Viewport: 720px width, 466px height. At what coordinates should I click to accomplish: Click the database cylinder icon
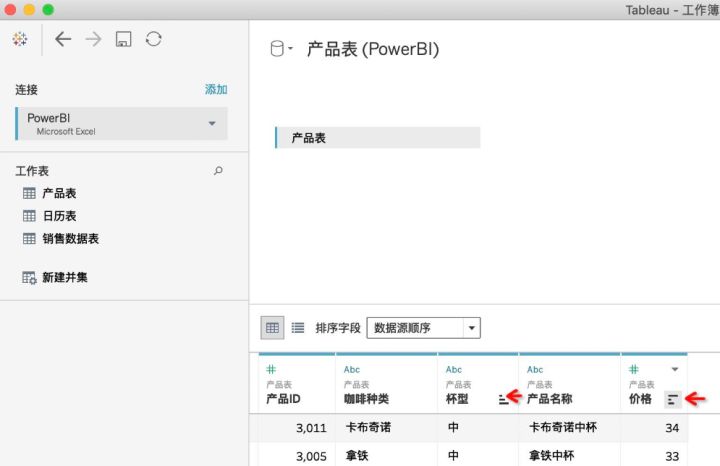coord(277,49)
